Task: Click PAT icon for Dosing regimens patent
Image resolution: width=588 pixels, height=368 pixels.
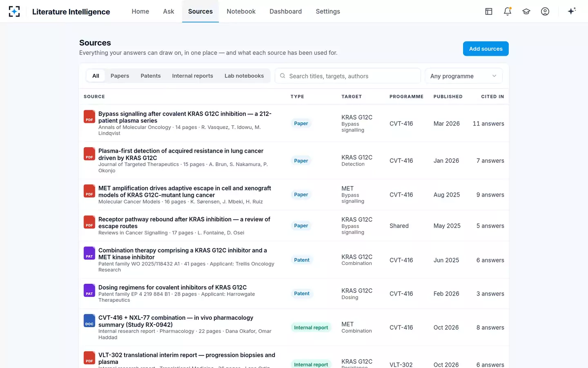Action: pyautogui.click(x=89, y=290)
